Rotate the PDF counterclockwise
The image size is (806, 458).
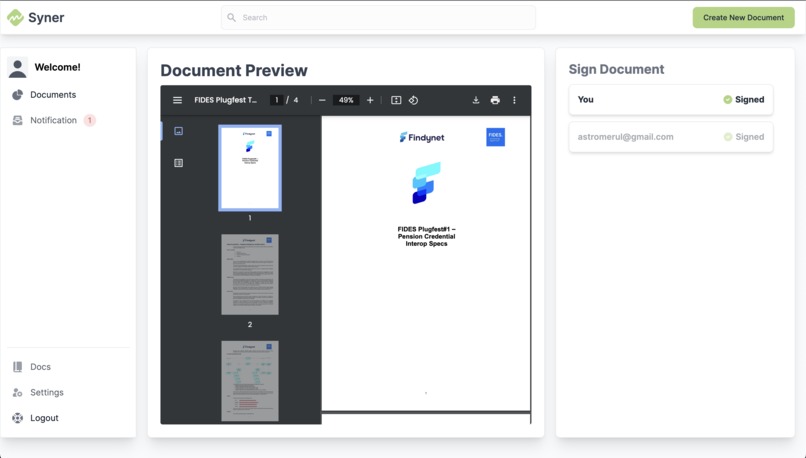(413, 100)
